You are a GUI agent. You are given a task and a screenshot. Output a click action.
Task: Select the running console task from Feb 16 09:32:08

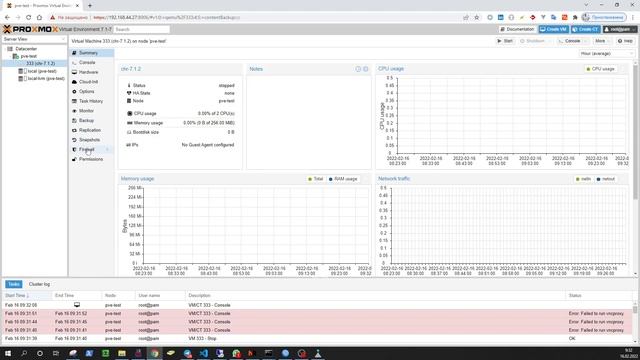pyautogui.click(x=318, y=305)
